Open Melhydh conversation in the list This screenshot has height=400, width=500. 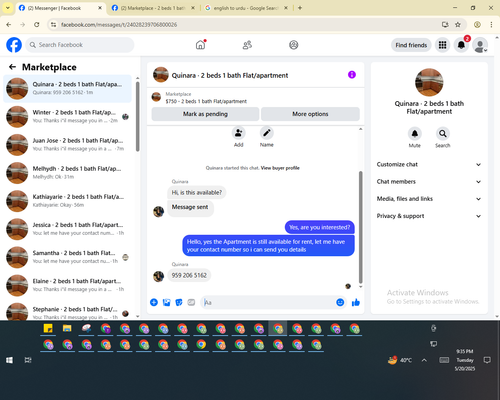[x=68, y=173]
